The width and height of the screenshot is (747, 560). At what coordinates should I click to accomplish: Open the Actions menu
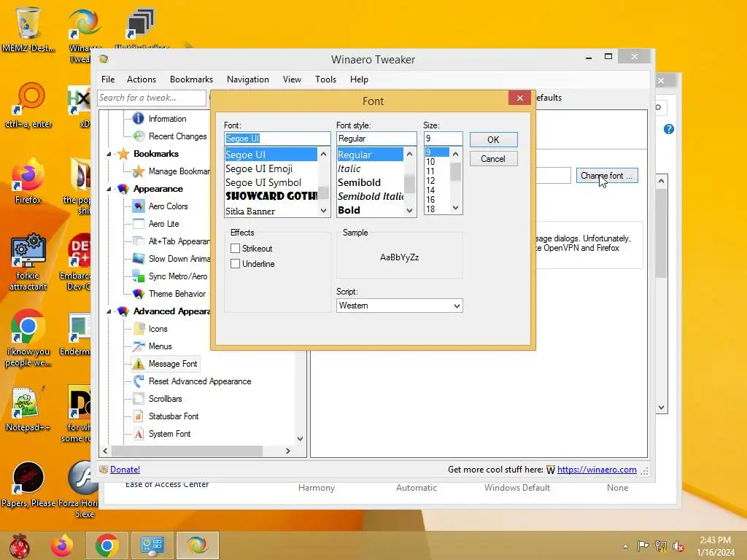click(x=142, y=79)
